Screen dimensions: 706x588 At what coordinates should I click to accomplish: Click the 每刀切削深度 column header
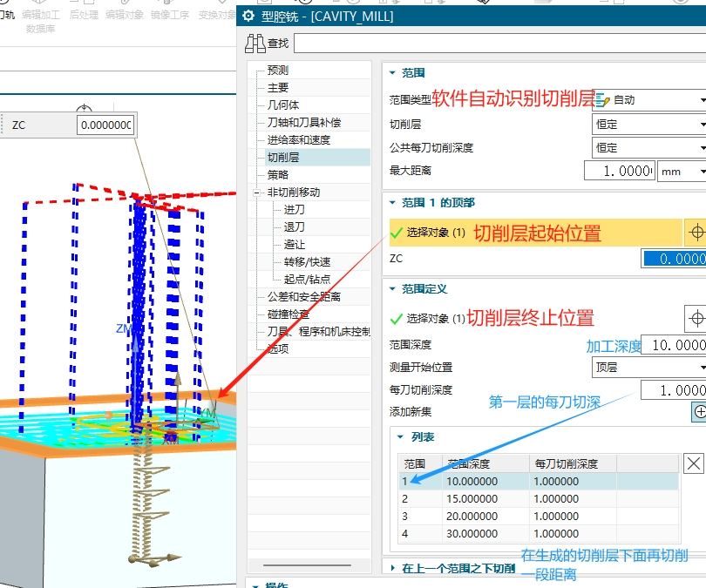click(x=573, y=463)
